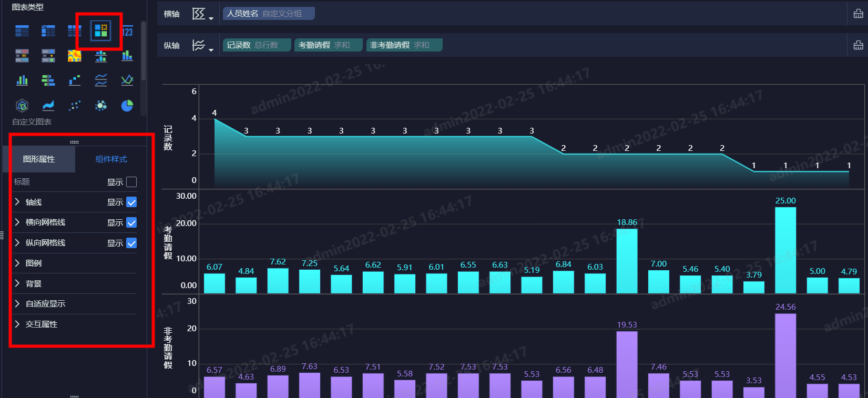This screenshot has height=398, width=868.
Task: Uncheck 显示 for 纵向网格线
Action: click(x=131, y=243)
